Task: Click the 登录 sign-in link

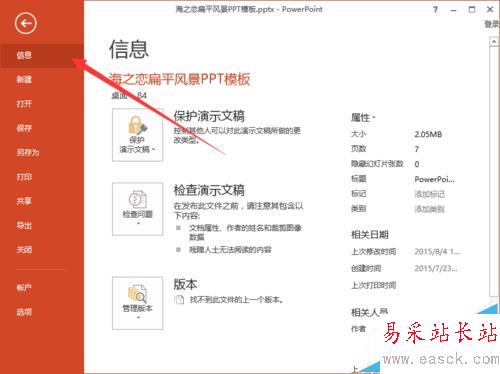Action: [492, 24]
